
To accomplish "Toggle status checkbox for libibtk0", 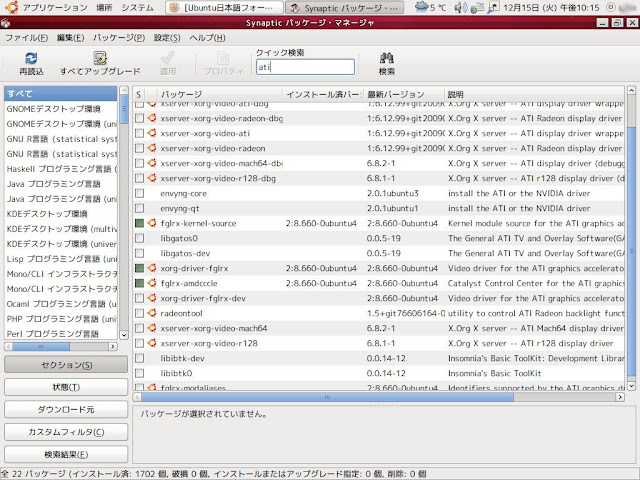I will [140, 373].
